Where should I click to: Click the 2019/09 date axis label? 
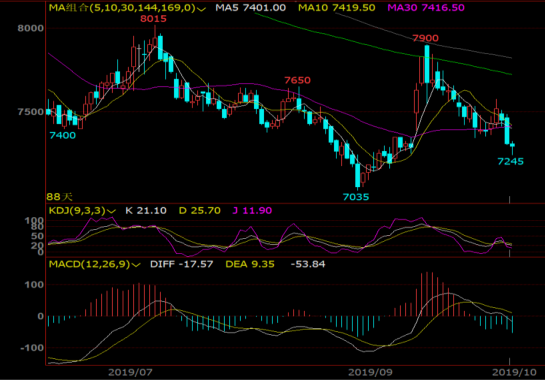pyautogui.click(x=370, y=373)
